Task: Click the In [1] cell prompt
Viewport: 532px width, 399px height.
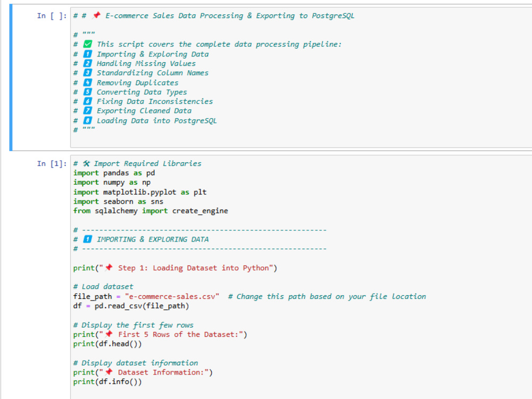Action: tap(52, 164)
